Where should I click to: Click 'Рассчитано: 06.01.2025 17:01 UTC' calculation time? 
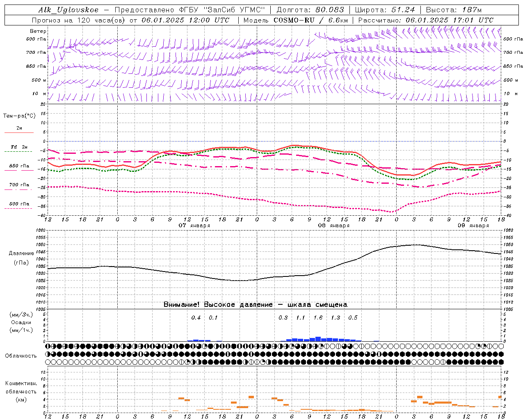tap(426, 20)
